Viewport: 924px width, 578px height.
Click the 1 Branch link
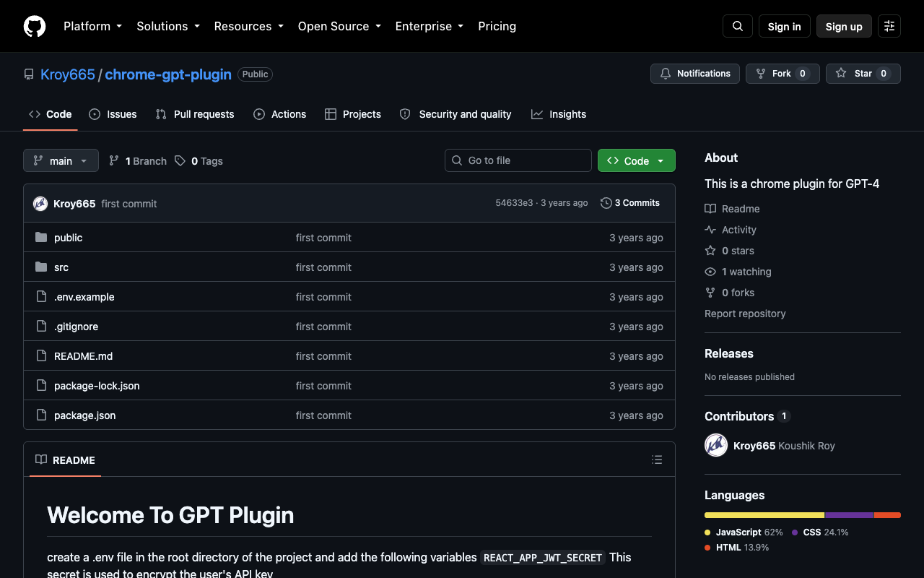[137, 161]
